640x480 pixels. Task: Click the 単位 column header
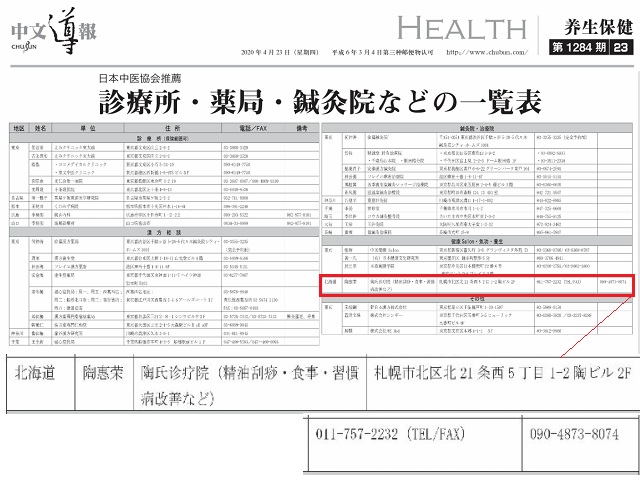click(88, 128)
